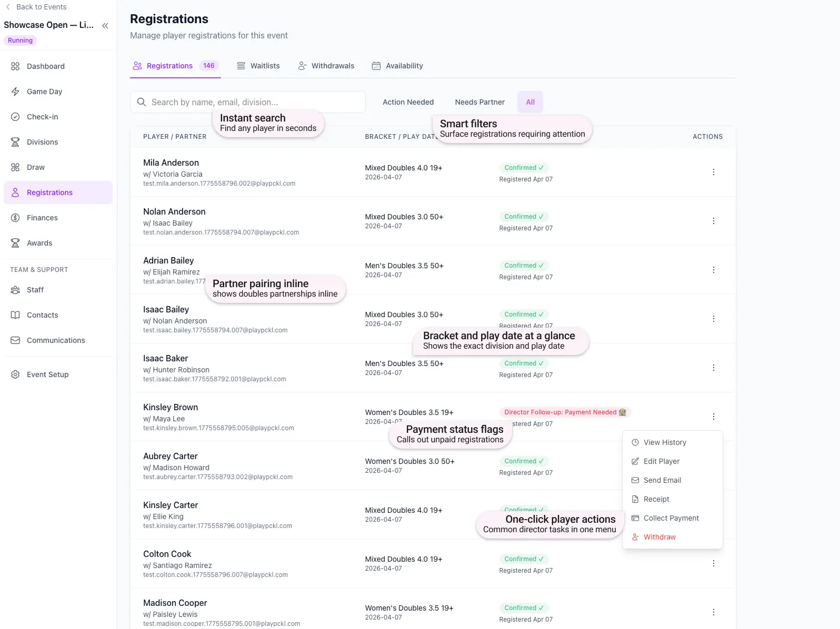Image resolution: width=840 pixels, height=629 pixels.
Task: Select the All filter
Action: (x=530, y=102)
